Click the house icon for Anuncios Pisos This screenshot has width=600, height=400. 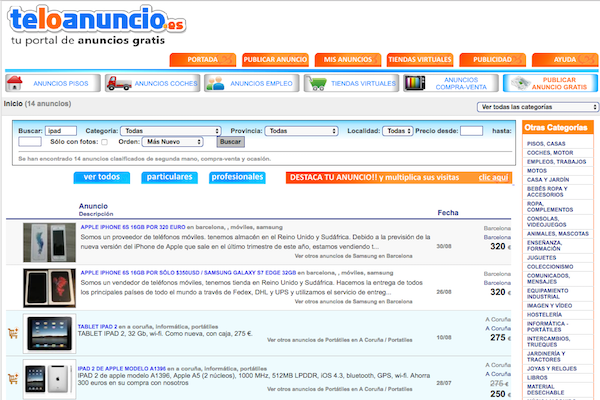(x=15, y=83)
